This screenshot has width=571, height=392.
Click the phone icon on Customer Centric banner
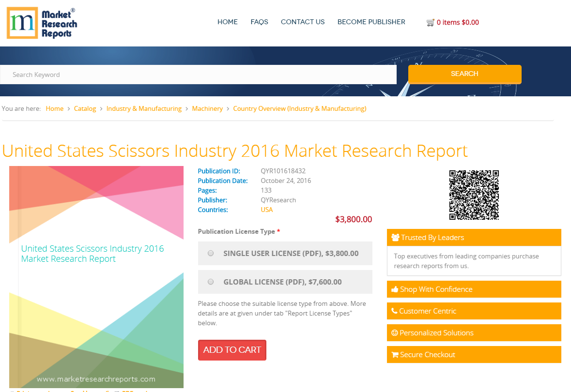394,311
